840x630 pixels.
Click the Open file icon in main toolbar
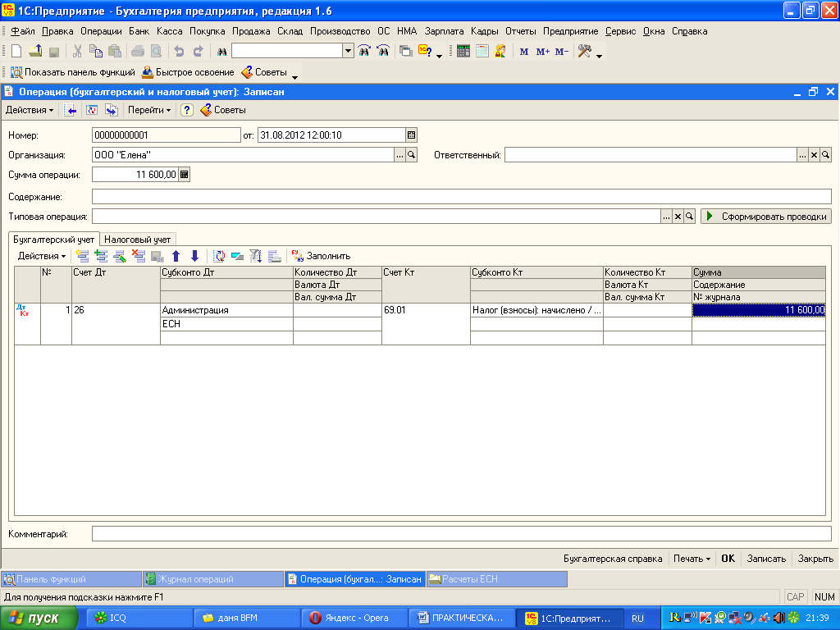(35, 52)
